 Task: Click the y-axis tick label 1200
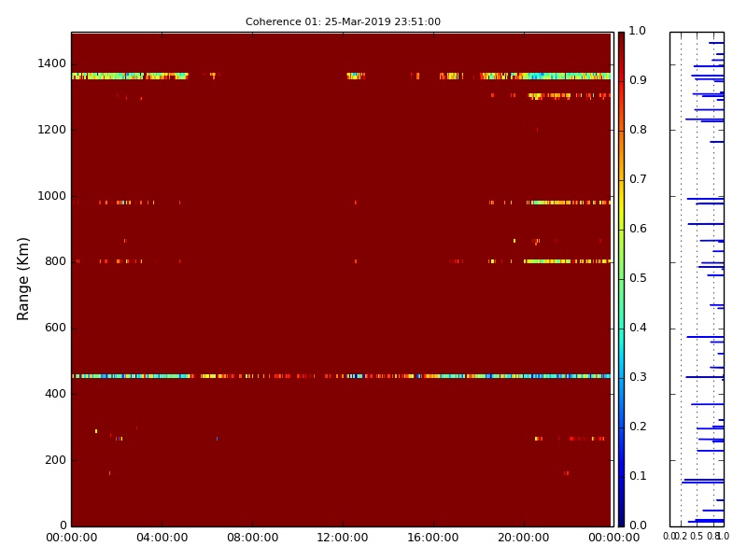coord(51,130)
